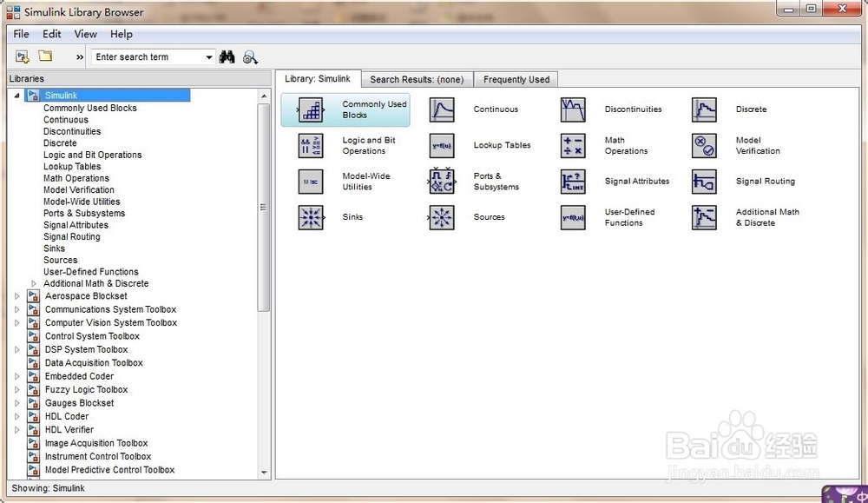Open the Model-Wide Utilities Misc icon
Screen dimensions: 868x503
point(311,182)
